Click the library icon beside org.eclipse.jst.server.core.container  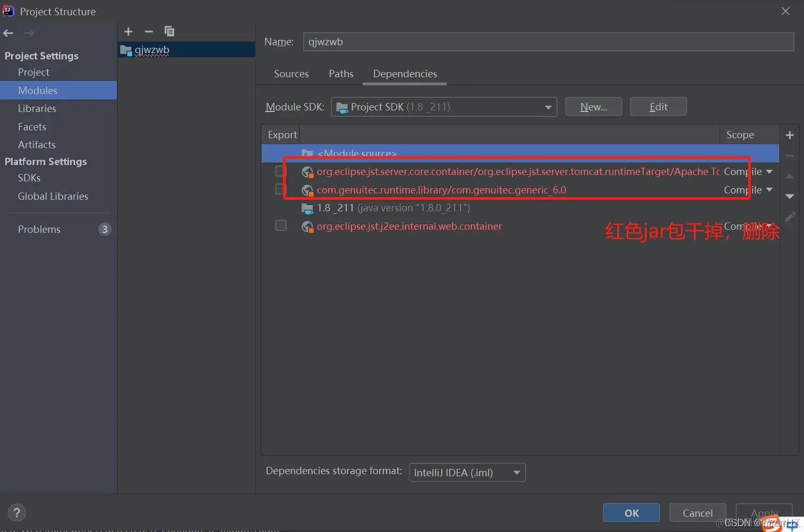coord(307,172)
